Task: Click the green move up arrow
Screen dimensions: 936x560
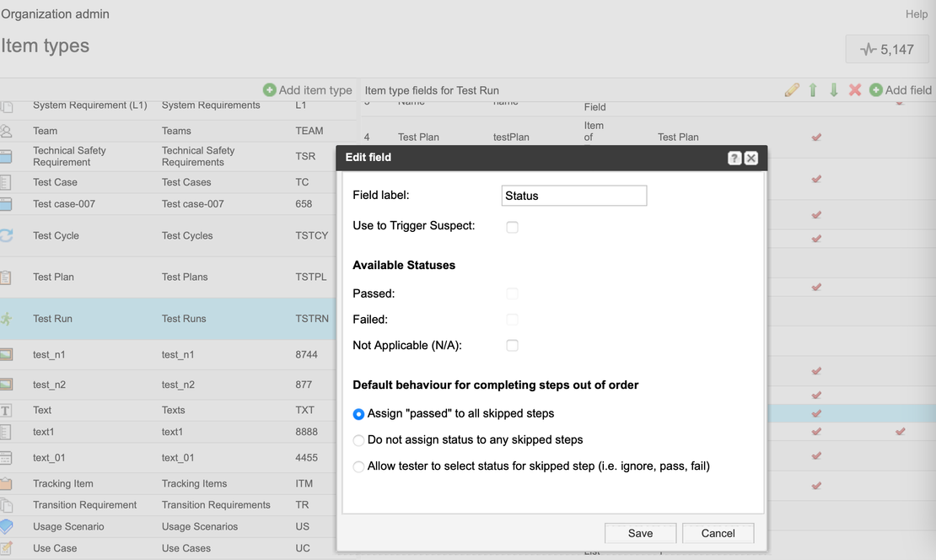Action: 813,90
